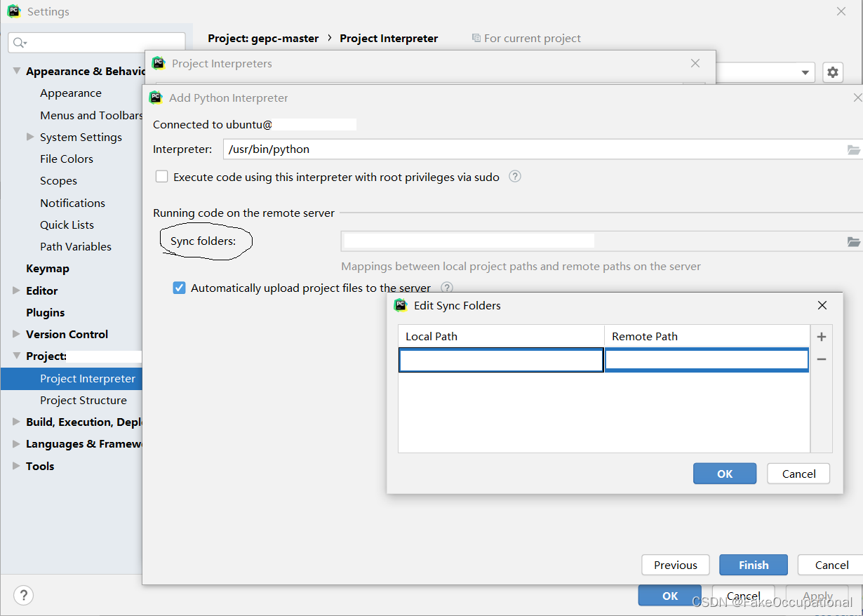Click the Remote Path column header
Image resolution: width=863 pixels, height=616 pixels.
tap(707, 336)
